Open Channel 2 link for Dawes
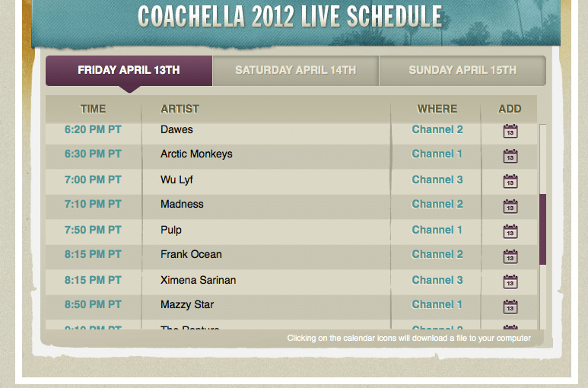Viewport: 588px width, 388px height. point(437,129)
